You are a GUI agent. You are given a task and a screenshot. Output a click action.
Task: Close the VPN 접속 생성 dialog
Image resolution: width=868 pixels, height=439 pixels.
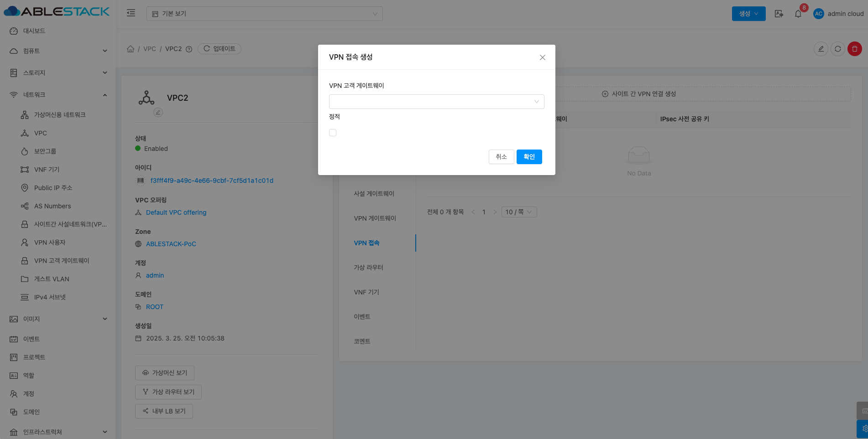(x=542, y=57)
